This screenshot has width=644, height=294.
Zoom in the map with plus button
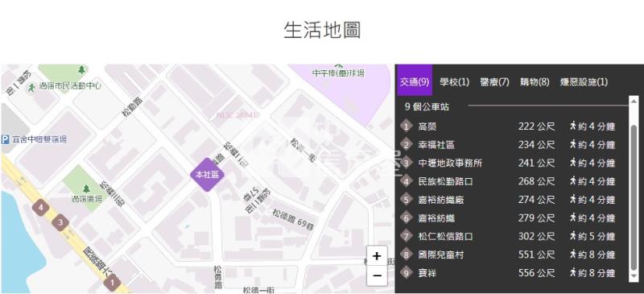pyautogui.click(x=377, y=256)
